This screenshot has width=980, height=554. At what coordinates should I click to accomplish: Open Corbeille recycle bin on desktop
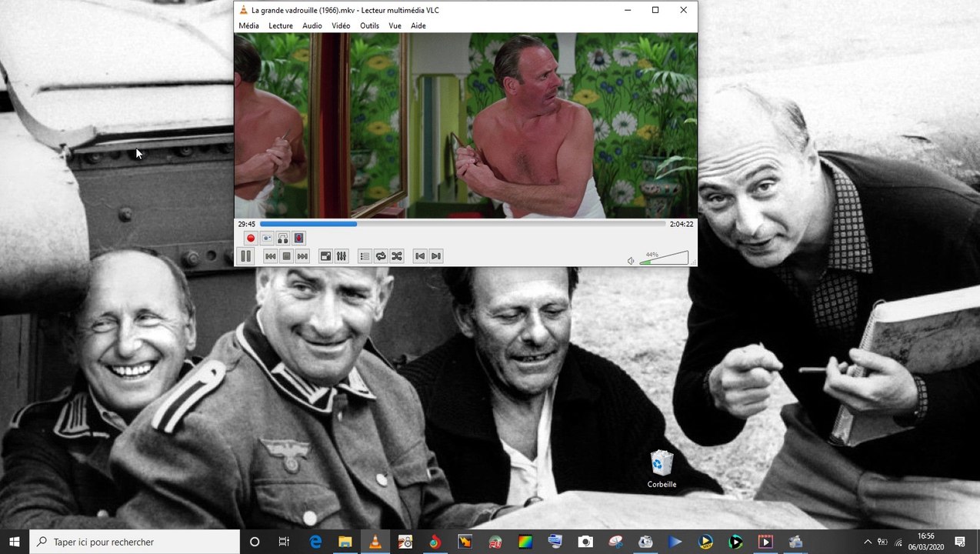662,469
